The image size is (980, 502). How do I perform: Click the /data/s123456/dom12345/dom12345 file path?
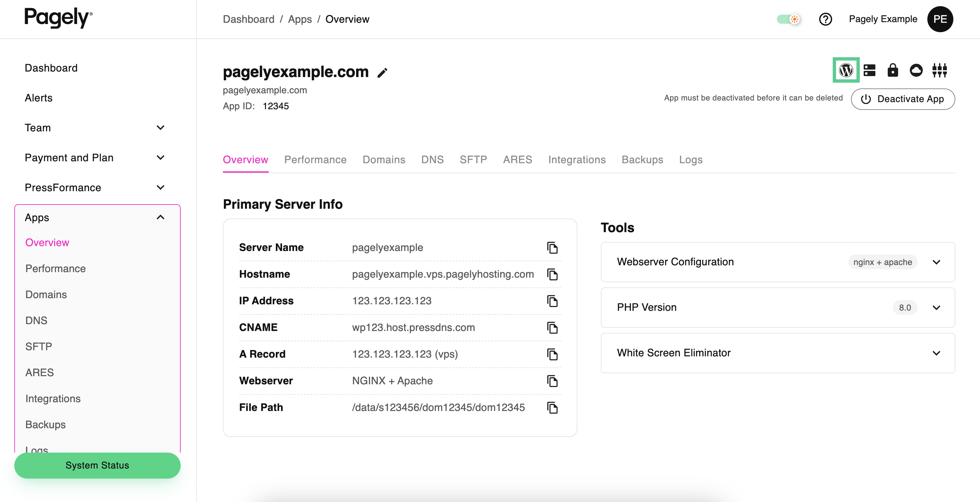tap(438, 408)
